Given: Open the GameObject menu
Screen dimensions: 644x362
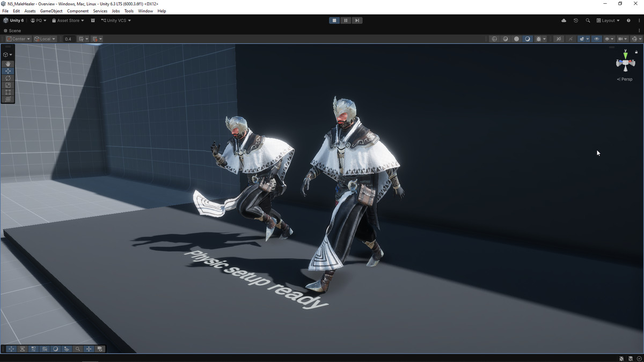Looking at the screenshot, I should (51, 11).
